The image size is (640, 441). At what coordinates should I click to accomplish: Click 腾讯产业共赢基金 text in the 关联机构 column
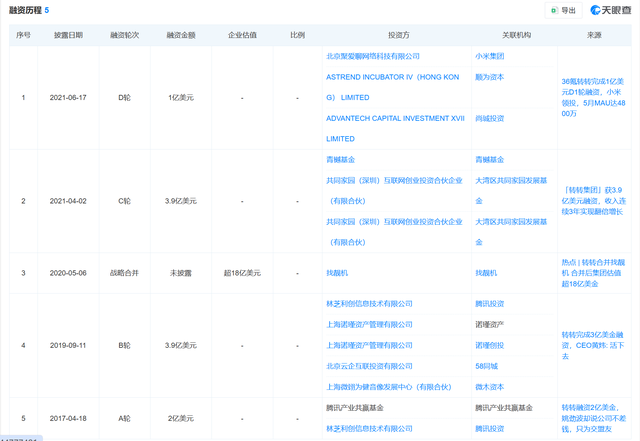click(504, 408)
